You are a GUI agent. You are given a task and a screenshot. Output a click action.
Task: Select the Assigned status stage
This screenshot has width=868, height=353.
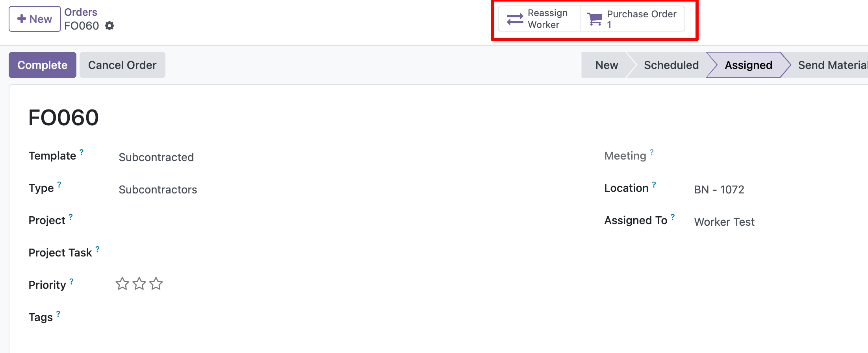pyautogui.click(x=748, y=65)
